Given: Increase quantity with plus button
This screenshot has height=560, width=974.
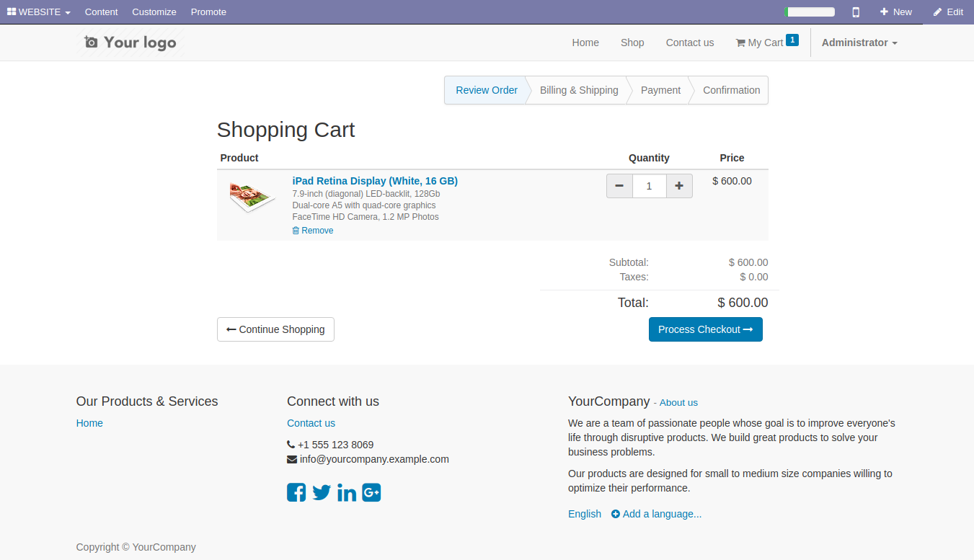Looking at the screenshot, I should click(679, 186).
